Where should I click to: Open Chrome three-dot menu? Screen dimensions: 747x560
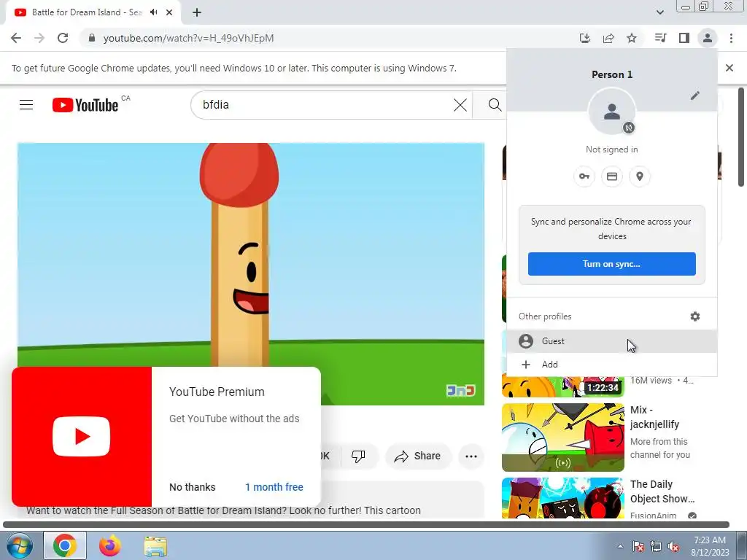click(x=731, y=38)
